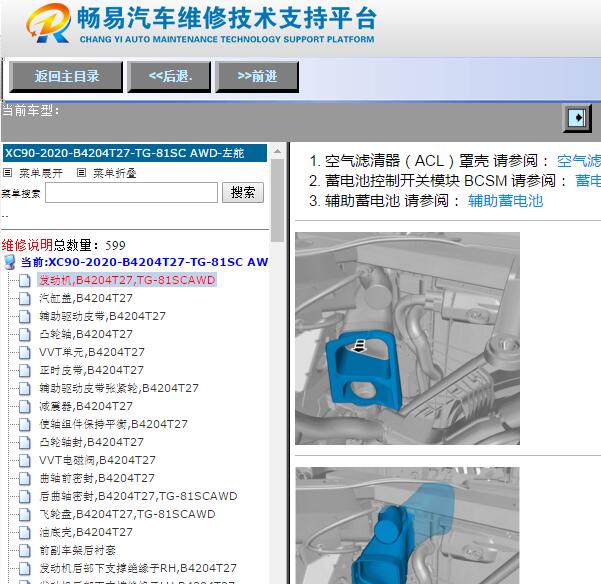Click document icon beside 减震器,B4204T27
This screenshot has width=601, height=584.
pos(25,407)
